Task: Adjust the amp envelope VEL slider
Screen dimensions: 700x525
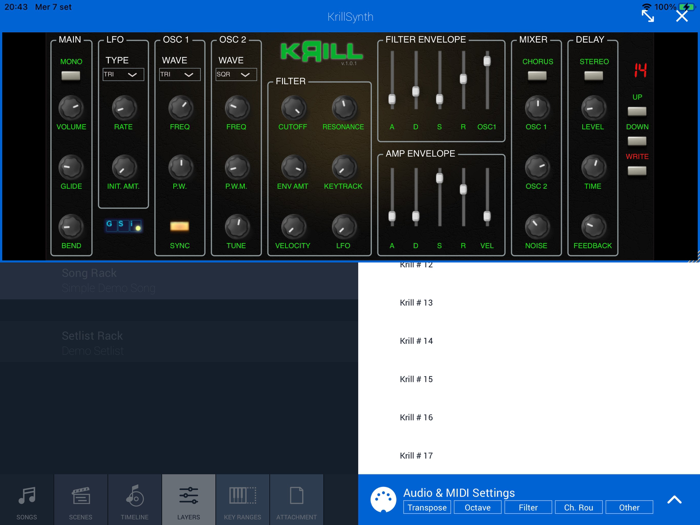Action: (487, 216)
